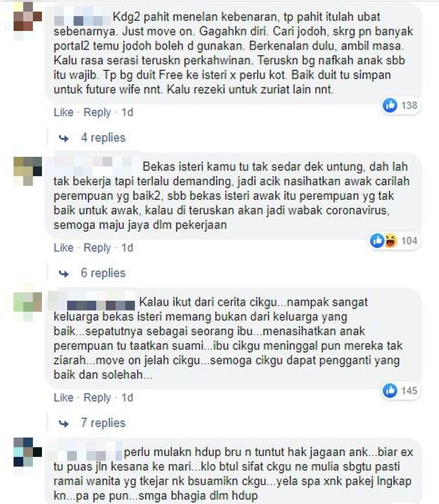Click the reply arrow icon next to 4 replies
Viewport: 439px width, 504px height.
pyautogui.click(x=64, y=138)
